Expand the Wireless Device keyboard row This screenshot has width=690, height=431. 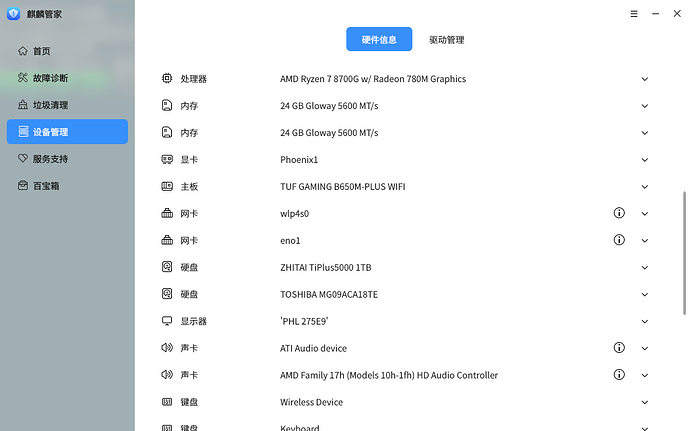645,402
